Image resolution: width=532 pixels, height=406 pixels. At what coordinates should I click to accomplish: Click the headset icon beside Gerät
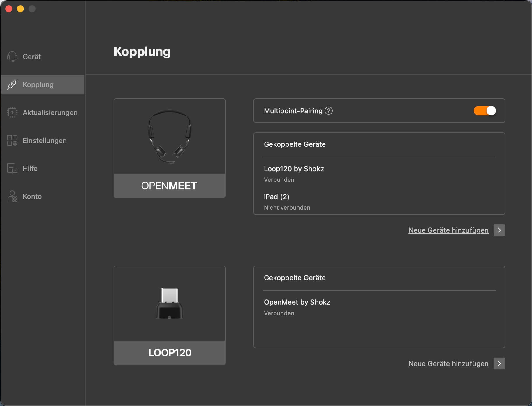[x=12, y=57]
